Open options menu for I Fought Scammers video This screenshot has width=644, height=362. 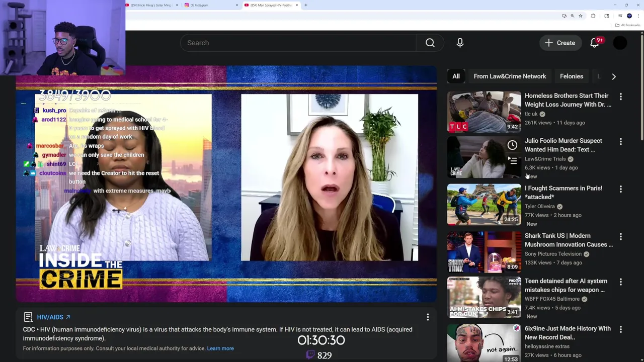coord(620,189)
